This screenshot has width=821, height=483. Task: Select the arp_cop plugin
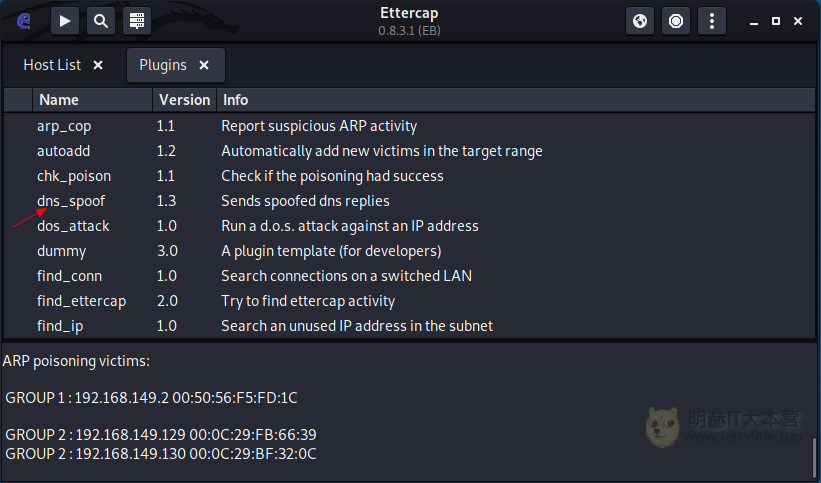click(409, 126)
